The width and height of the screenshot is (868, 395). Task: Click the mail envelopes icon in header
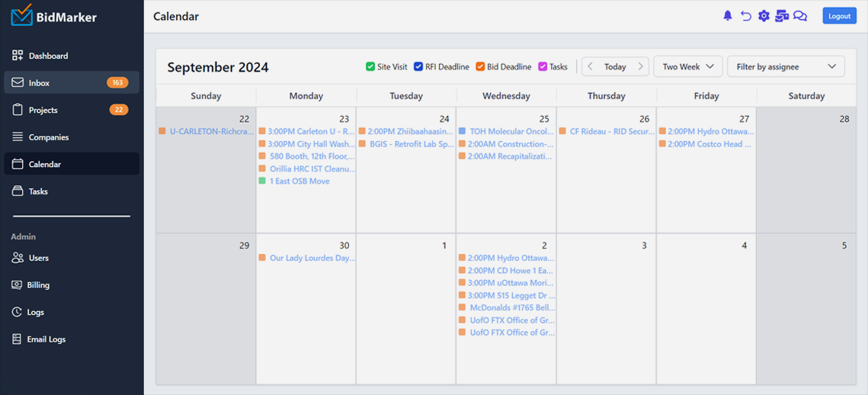coord(782,16)
